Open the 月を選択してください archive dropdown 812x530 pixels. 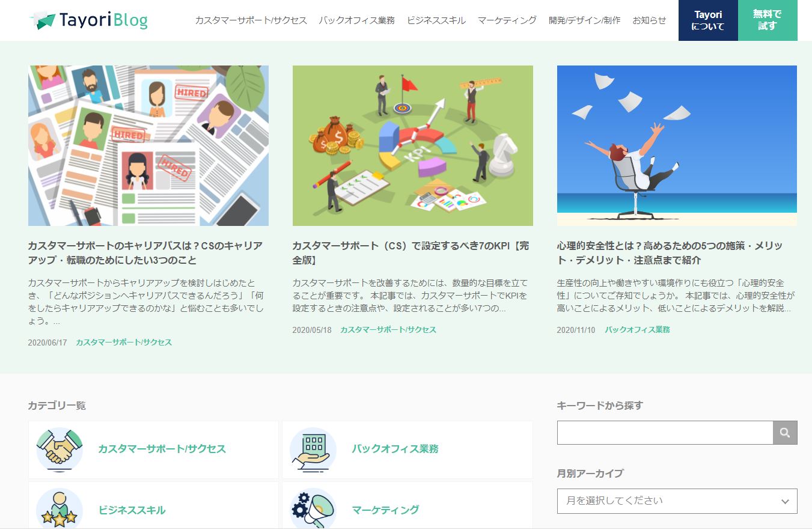[677, 501]
